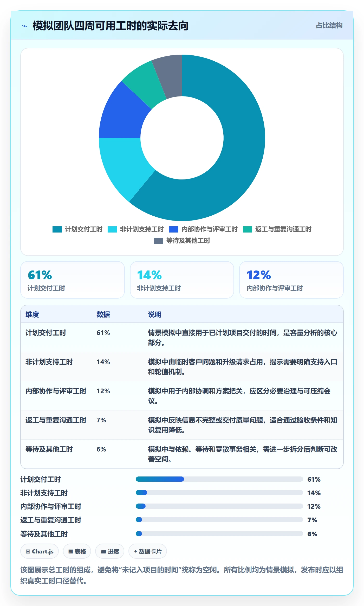Open the 61% 计划交付工时 data card
Viewport: 364px width, 606px height.
click(x=73, y=280)
